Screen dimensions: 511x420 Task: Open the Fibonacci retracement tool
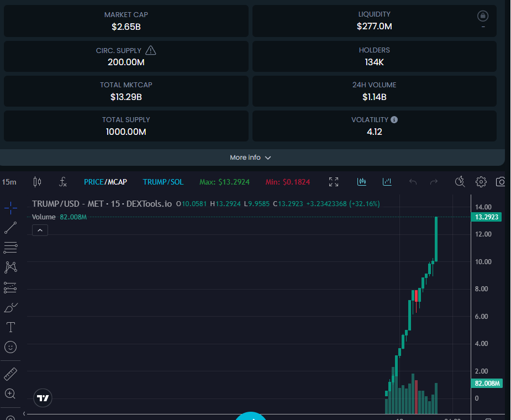(10, 248)
